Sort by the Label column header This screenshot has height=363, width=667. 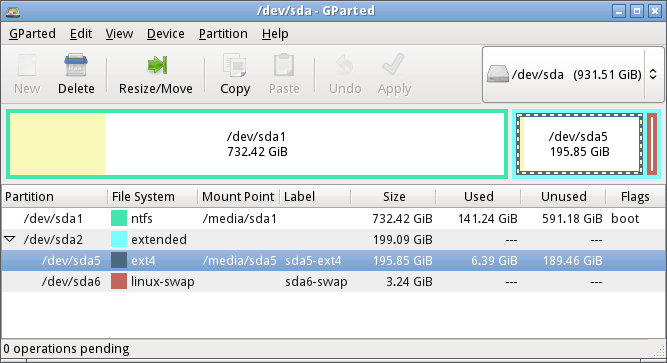(315, 197)
